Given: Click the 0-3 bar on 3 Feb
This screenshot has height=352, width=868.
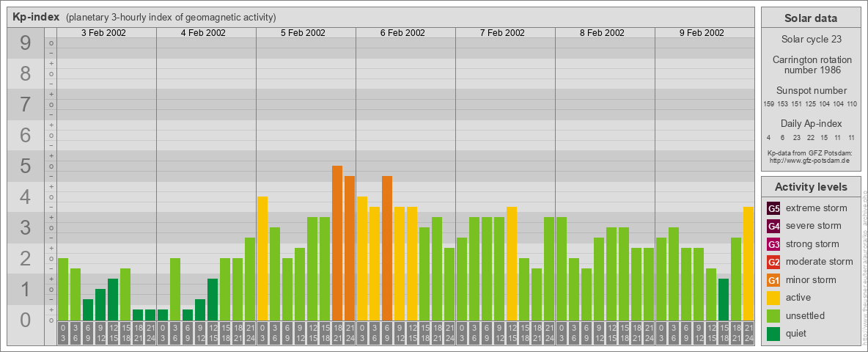Looking at the screenshot, I should (x=63, y=290).
